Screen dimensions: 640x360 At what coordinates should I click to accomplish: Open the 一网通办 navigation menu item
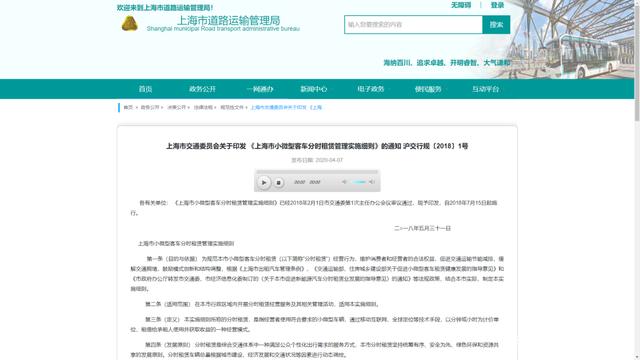260,89
